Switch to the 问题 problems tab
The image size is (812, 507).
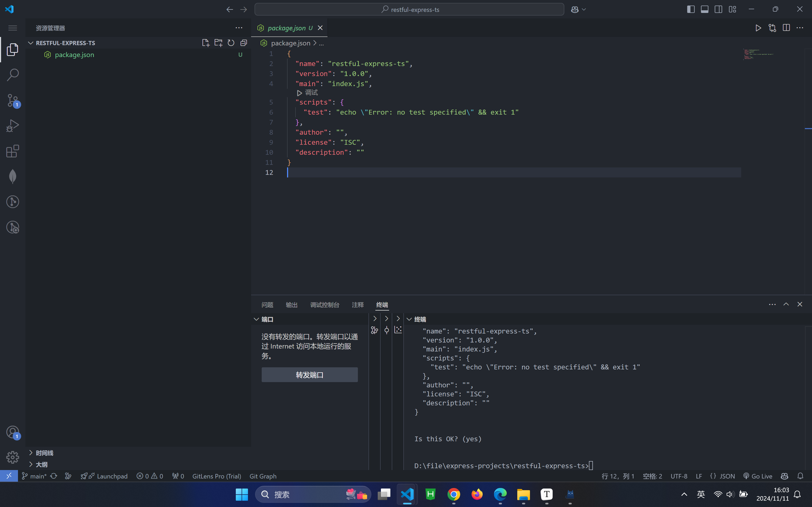267,304
